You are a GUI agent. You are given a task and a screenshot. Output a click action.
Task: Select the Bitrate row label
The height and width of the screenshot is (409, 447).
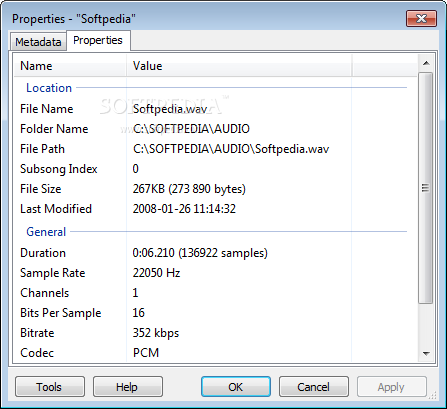37,333
